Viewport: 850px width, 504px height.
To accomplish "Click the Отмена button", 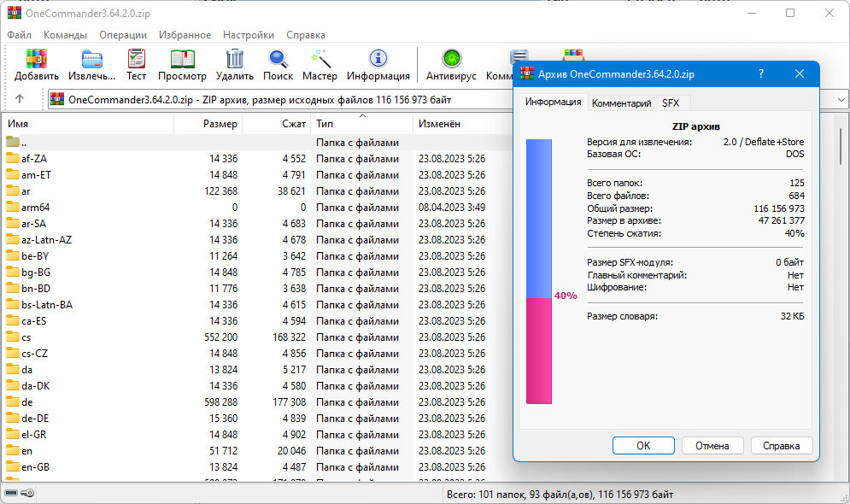I will click(x=712, y=445).
